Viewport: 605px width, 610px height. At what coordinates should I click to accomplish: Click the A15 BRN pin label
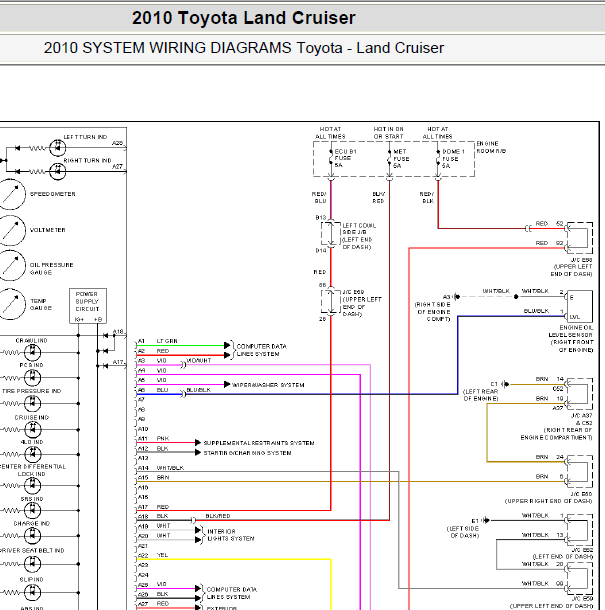point(154,477)
